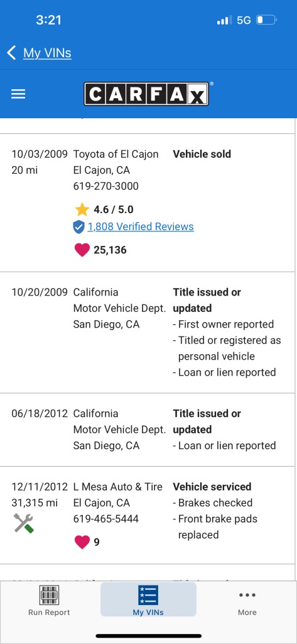Switch to the My VINs tab
Viewport: 297px width, 644px height.
click(x=148, y=599)
